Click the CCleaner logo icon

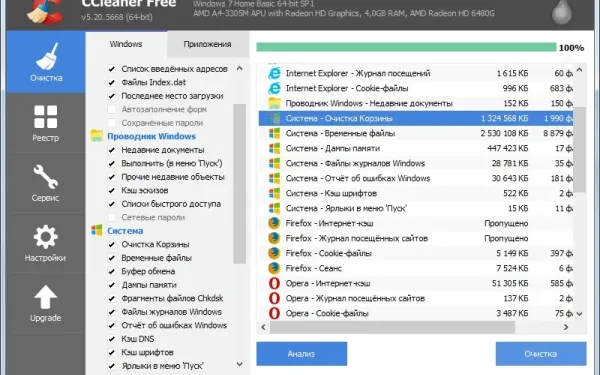click(x=44, y=11)
